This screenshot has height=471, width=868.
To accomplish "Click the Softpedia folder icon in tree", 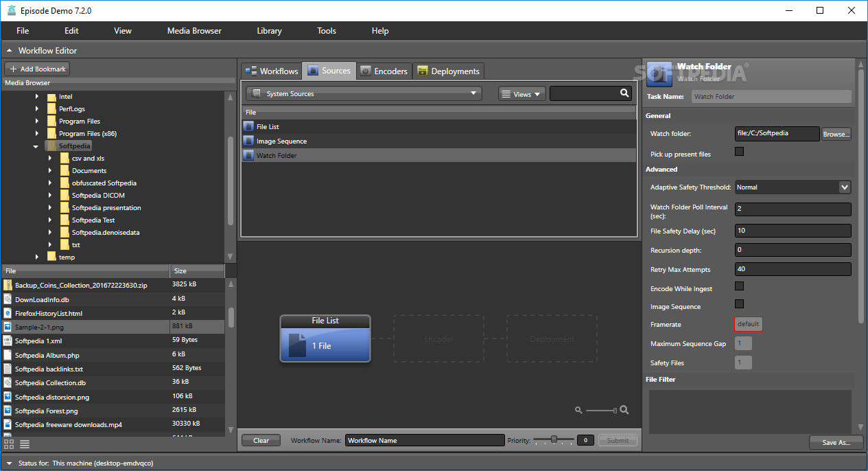I will 51,146.
